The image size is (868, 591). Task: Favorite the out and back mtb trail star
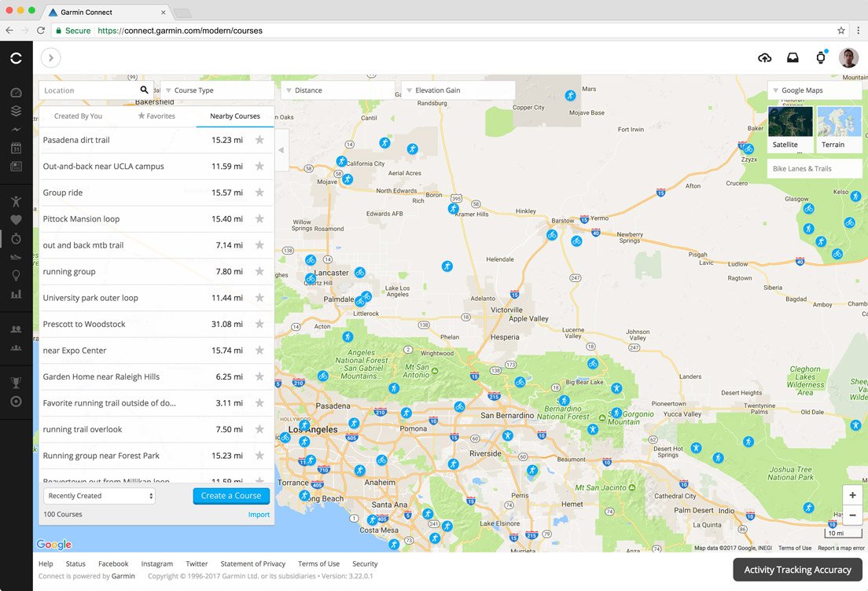(259, 245)
